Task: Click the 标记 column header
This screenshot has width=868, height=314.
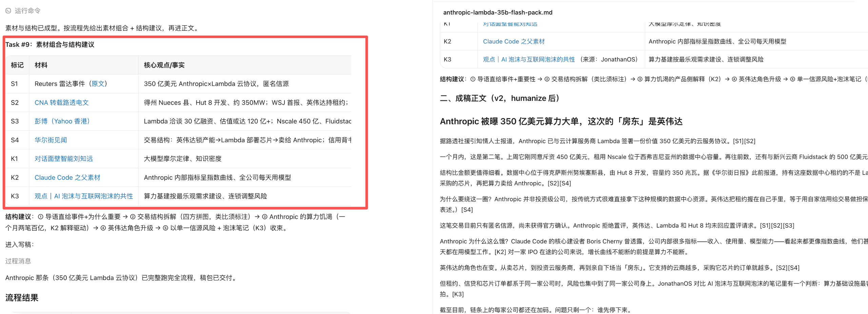Action: (x=17, y=65)
